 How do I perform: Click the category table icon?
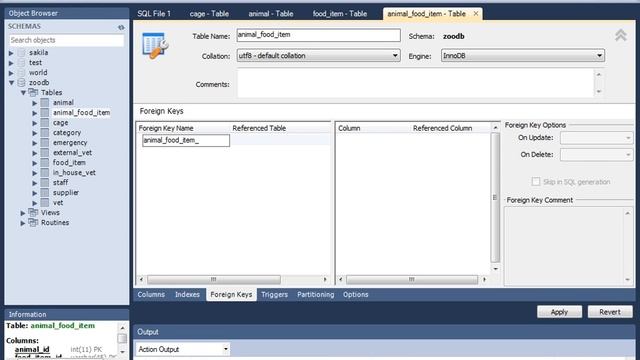[45, 133]
